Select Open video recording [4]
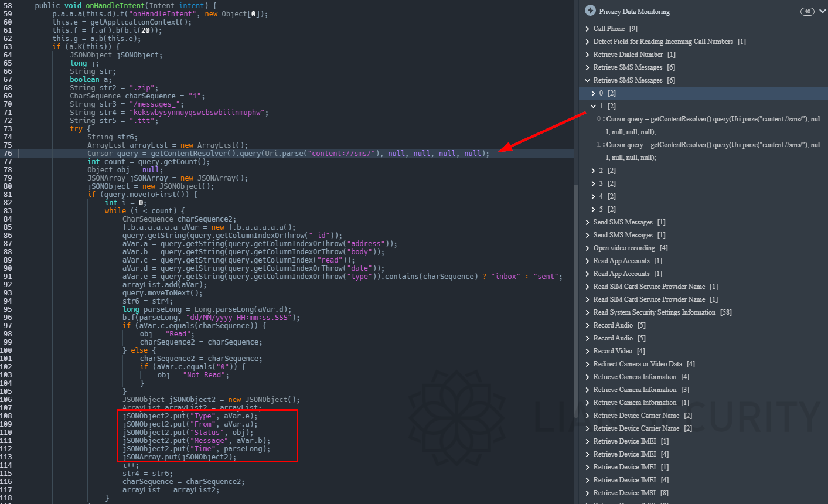828x504 pixels. click(x=631, y=248)
